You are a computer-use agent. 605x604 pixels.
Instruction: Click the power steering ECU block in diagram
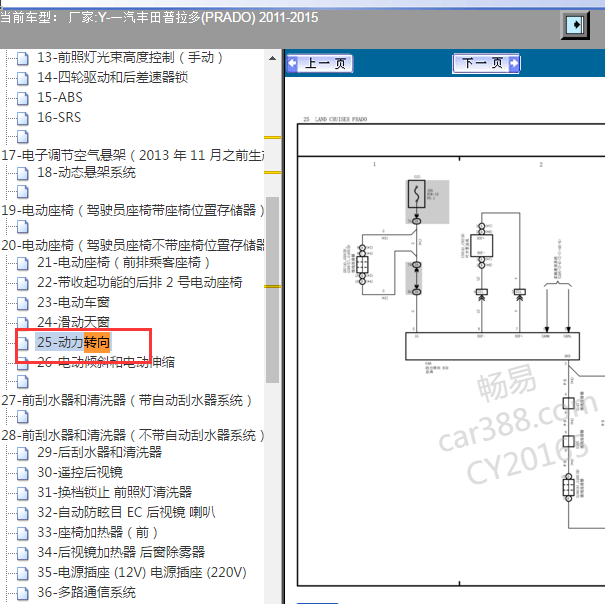[x=492, y=346]
